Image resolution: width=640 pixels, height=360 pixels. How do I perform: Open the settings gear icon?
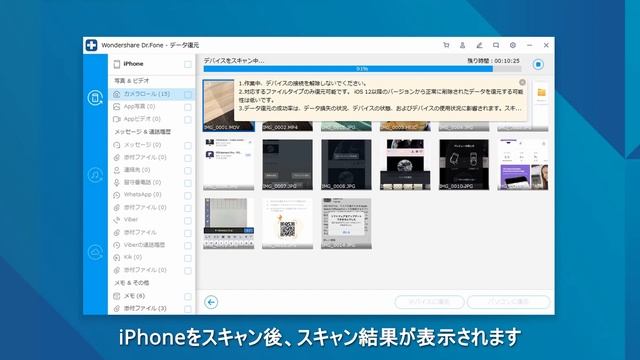click(x=513, y=45)
